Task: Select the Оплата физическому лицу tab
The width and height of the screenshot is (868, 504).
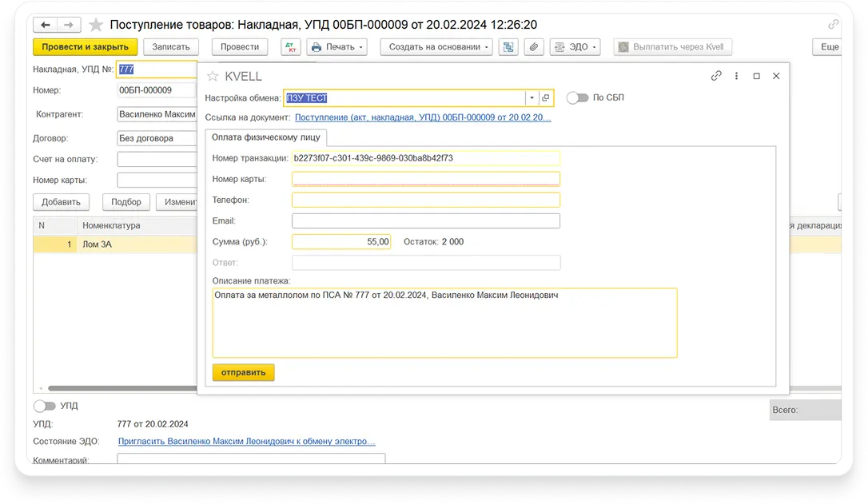Action: point(254,137)
